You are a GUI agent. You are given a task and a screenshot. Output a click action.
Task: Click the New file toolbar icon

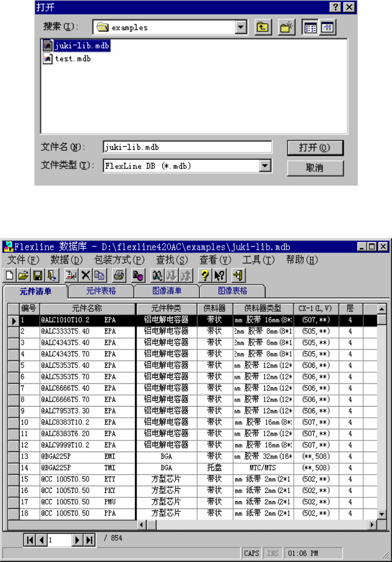10,275
